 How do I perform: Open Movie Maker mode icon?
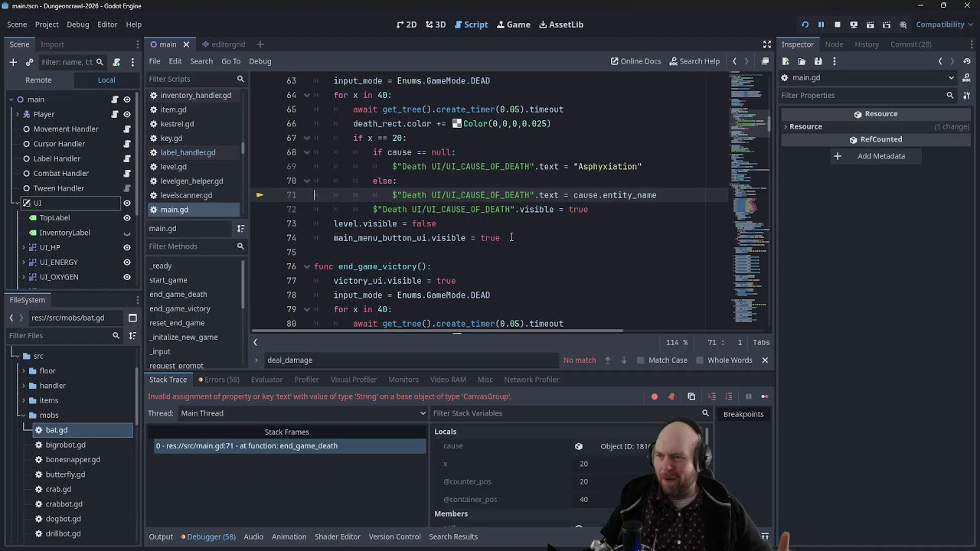pos(902,24)
